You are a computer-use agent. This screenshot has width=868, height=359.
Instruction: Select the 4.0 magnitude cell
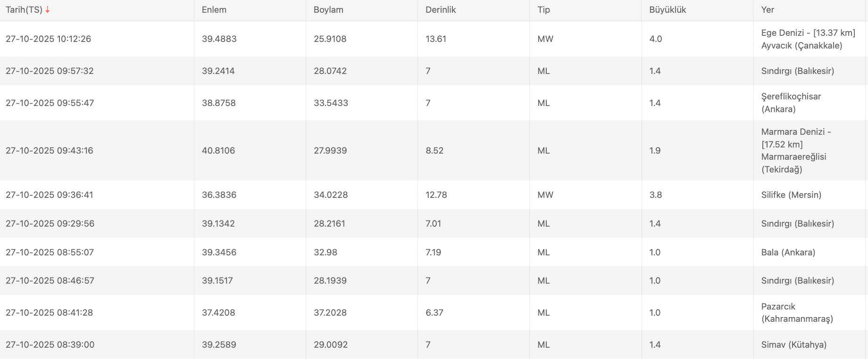click(x=656, y=39)
